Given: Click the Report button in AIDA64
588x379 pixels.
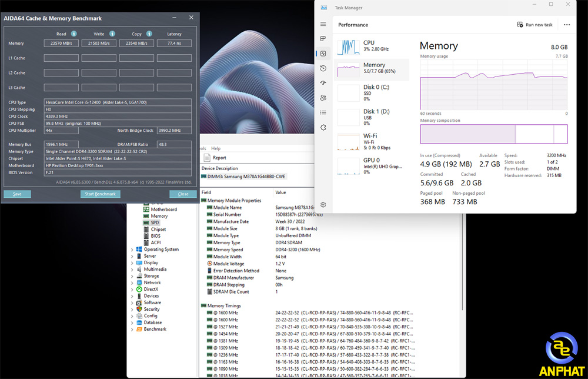Looking at the screenshot, I should 215,158.
